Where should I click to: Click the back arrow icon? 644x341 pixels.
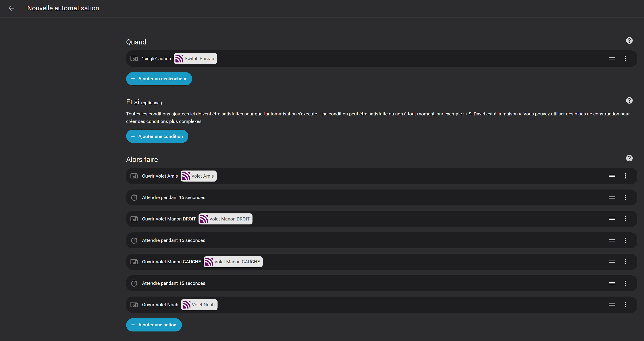11,8
